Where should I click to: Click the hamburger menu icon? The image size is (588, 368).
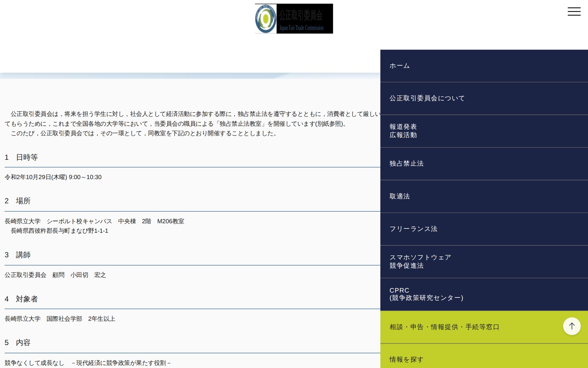tap(574, 11)
